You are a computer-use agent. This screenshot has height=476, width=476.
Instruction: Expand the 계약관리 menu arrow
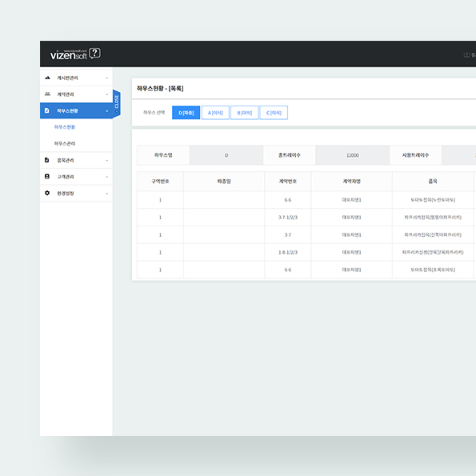[x=107, y=94]
